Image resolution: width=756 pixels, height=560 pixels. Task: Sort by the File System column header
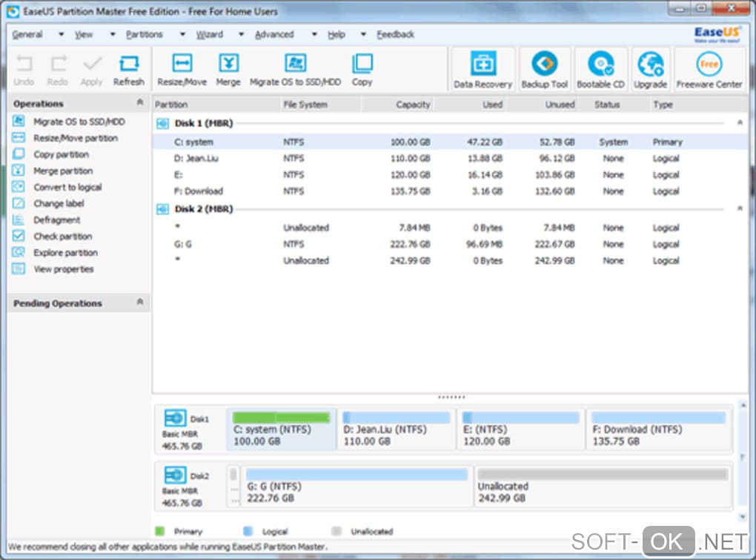pyautogui.click(x=320, y=104)
